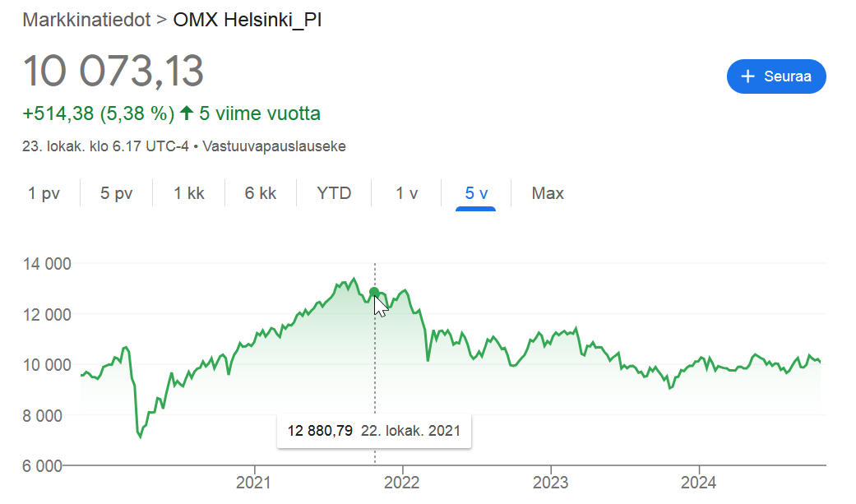Show the Max time range
This screenshot has height=504, width=856.
(x=548, y=193)
